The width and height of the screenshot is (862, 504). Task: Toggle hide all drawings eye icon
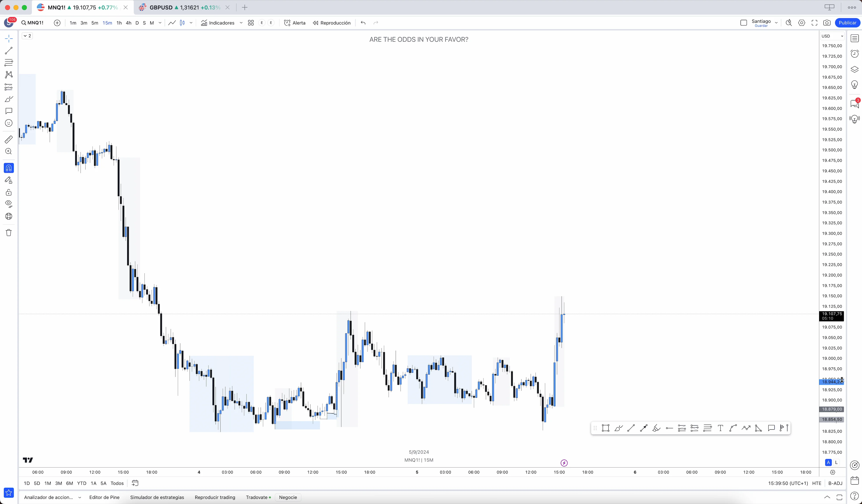(x=9, y=204)
